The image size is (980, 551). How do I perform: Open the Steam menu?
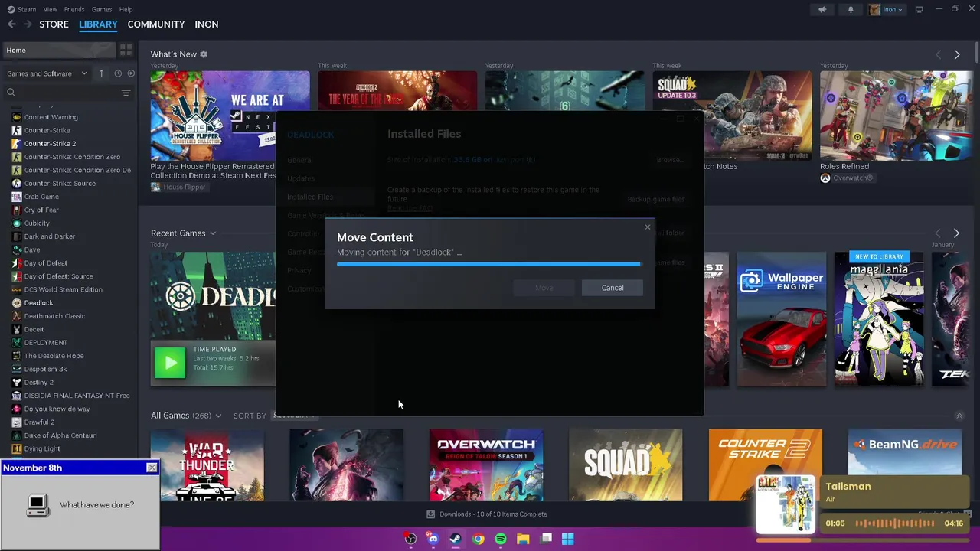[27, 9]
